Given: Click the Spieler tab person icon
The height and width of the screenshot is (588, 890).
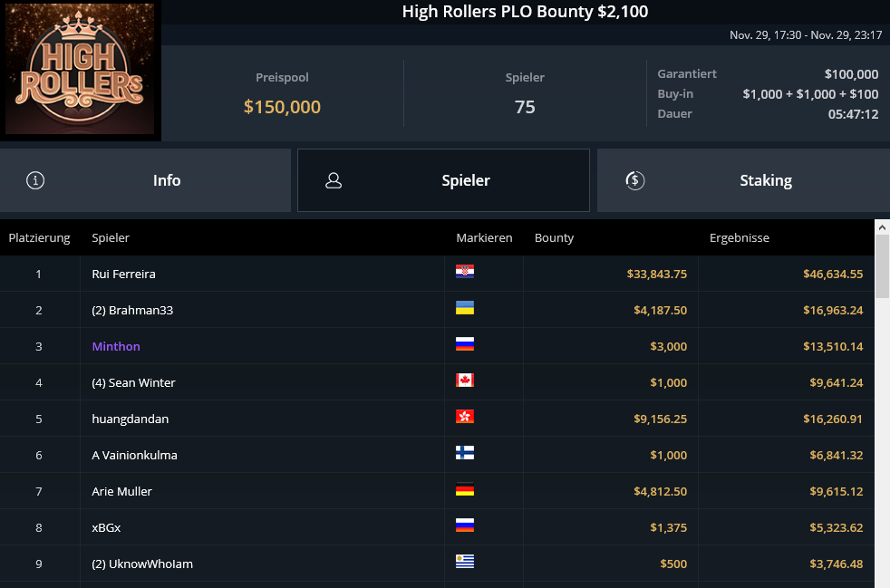Looking at the screenshot, I should pyautogui.click(x=334, y=180).
